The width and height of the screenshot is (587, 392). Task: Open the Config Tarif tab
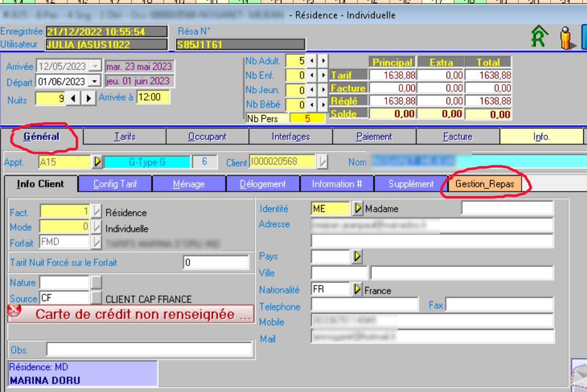pos(115,184)
